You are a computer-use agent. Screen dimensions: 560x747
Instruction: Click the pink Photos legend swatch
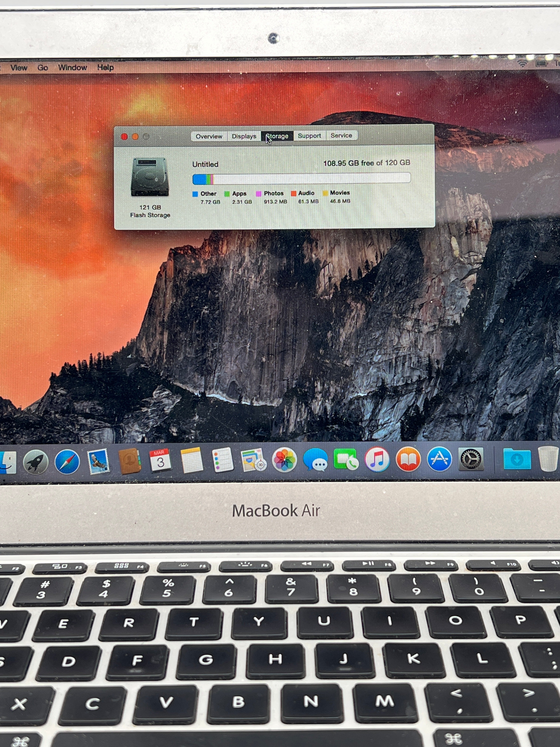[x=259, y=193]
